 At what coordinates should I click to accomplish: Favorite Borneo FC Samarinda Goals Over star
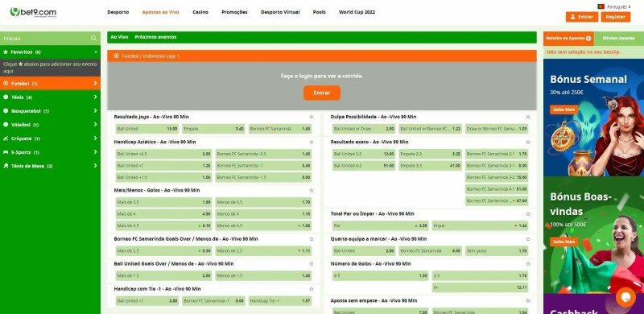[312, 239]
